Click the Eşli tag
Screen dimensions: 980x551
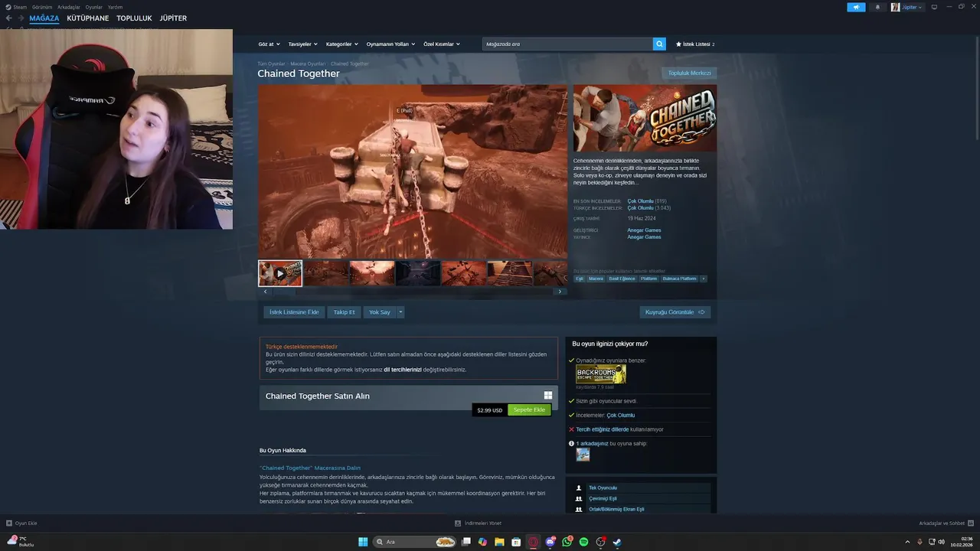pyautogui.click(x=580, y=279)
